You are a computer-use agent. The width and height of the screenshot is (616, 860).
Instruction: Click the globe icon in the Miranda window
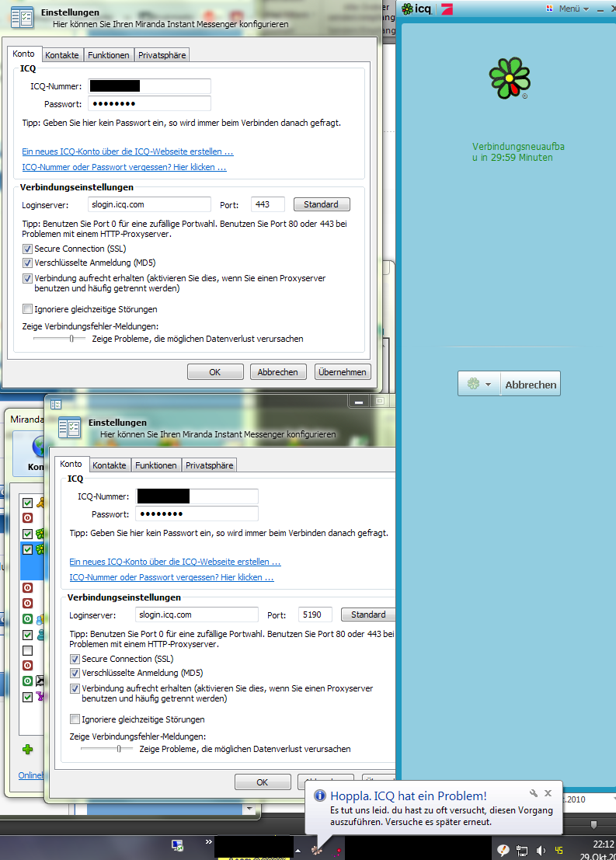click(x=38, y=447)
